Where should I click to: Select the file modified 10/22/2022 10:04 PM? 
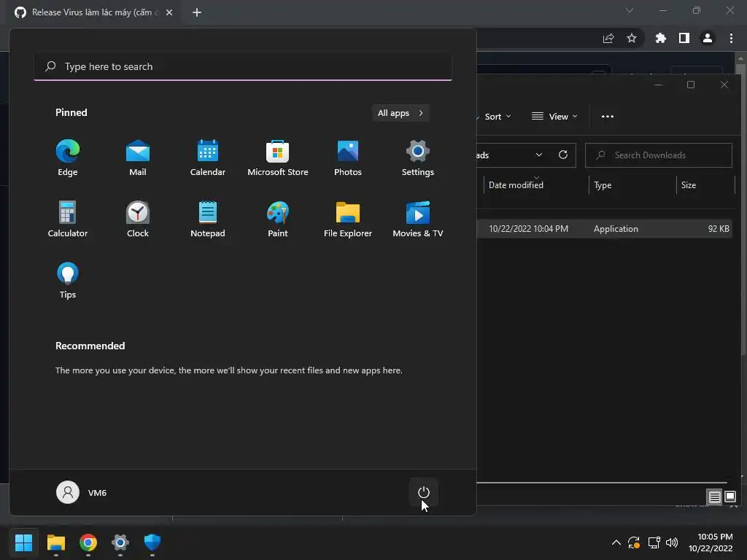pyautogui.click(x=605, y=228)
